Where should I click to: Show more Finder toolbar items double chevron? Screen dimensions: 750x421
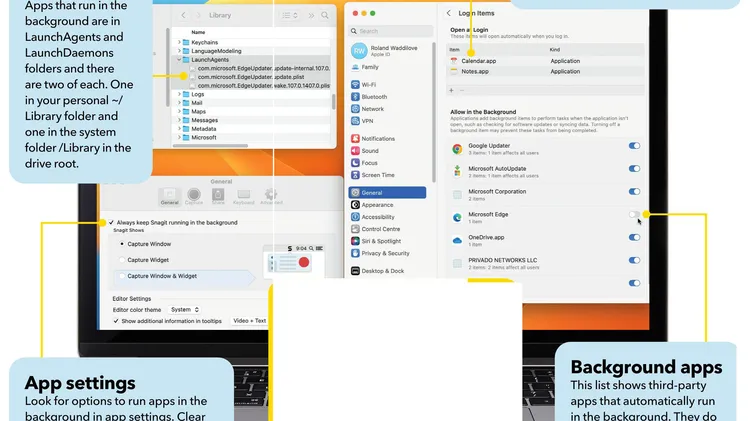[x=311, y=15]
